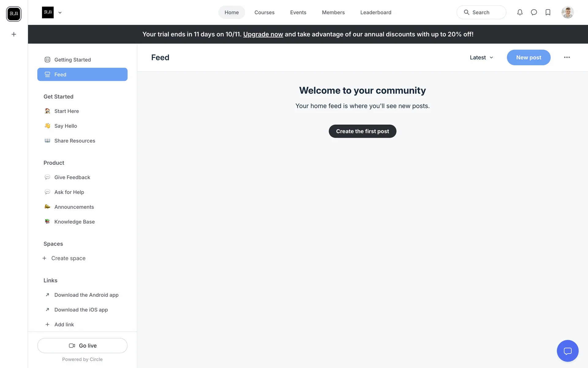Expand the Latest sort dropdown
This screenshot has width=588, height=368.
(x=481, y=57)
